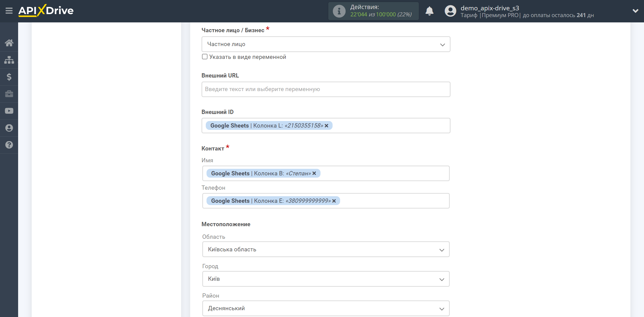The width and height of the screenshot is (644, 317).
Task: Open the Home sidebar icon
Action: tap(9, 43)
